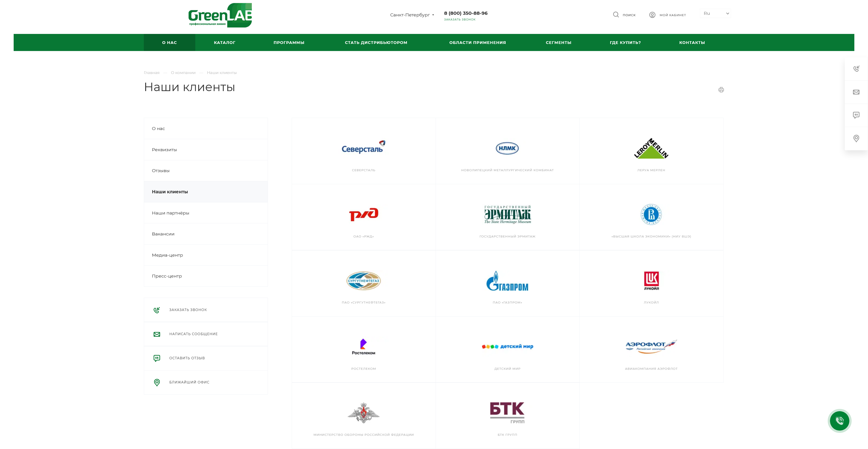Screen dimensions: 868x449
Task: Open the ГДЕ КУПИТЬ? menu item
Action: click(x=625, y=43)
